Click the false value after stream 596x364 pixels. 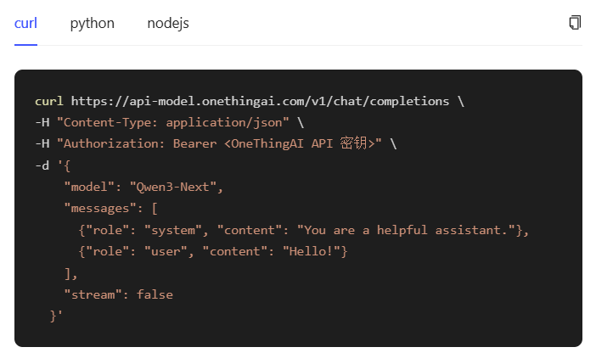[x=155, y=294]
